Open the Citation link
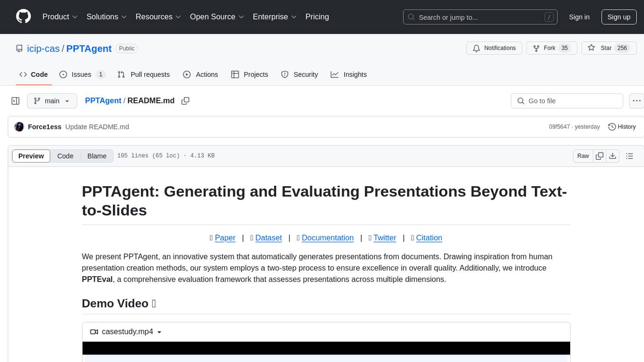This screenshot has width=644, height=362. pyautogui.click(x=429, y=238)
